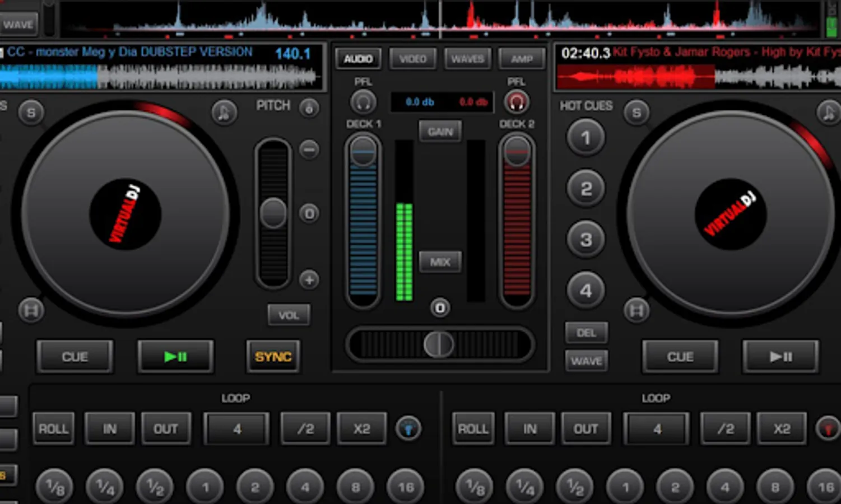
Task: Click WAVE button at top left corner
Action: [x=18, y=25]
